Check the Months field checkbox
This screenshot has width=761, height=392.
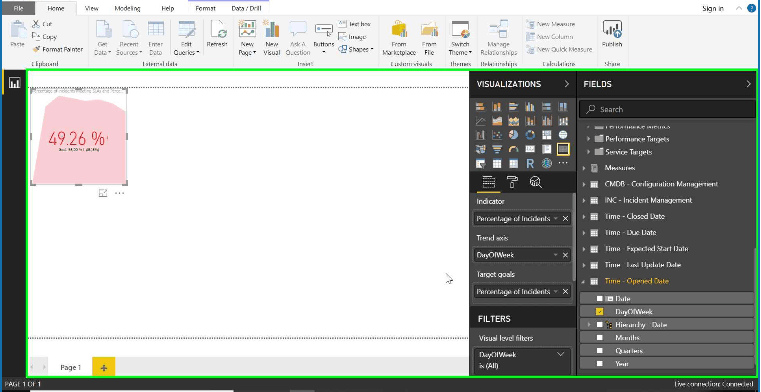tap(599, 338)
